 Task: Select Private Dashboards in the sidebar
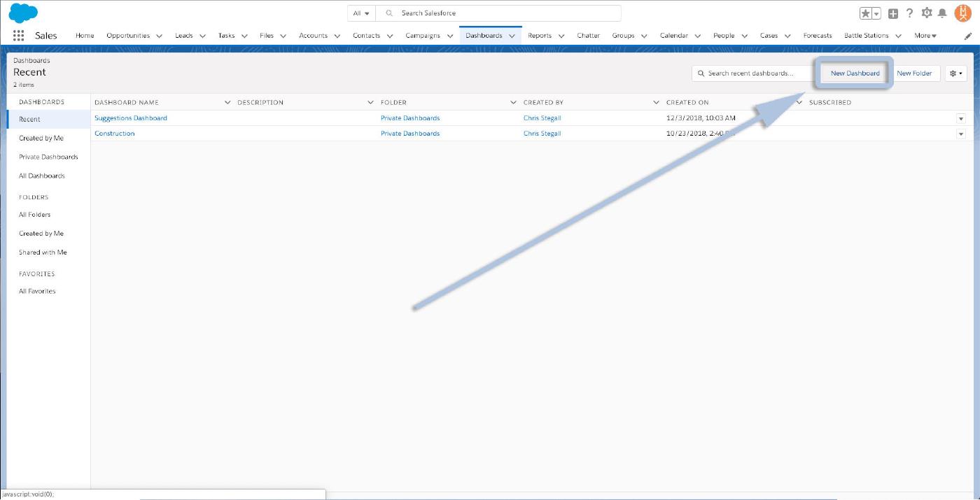(48, 157)
